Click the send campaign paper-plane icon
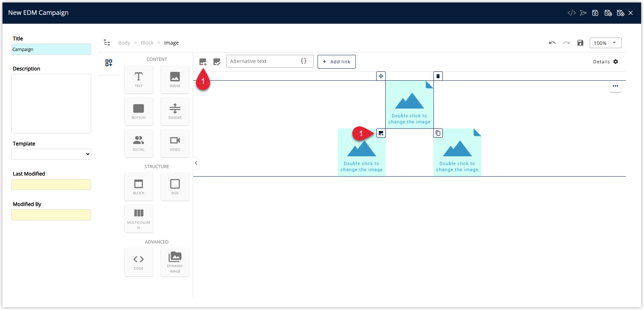Screen dimensions: 644x310 583,13
